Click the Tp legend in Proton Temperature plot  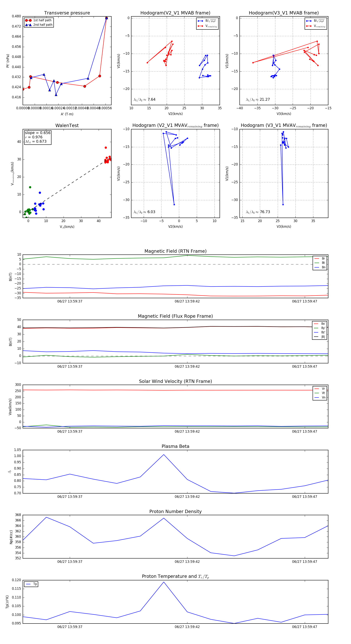pyautogui.click(x=31, y=584)
